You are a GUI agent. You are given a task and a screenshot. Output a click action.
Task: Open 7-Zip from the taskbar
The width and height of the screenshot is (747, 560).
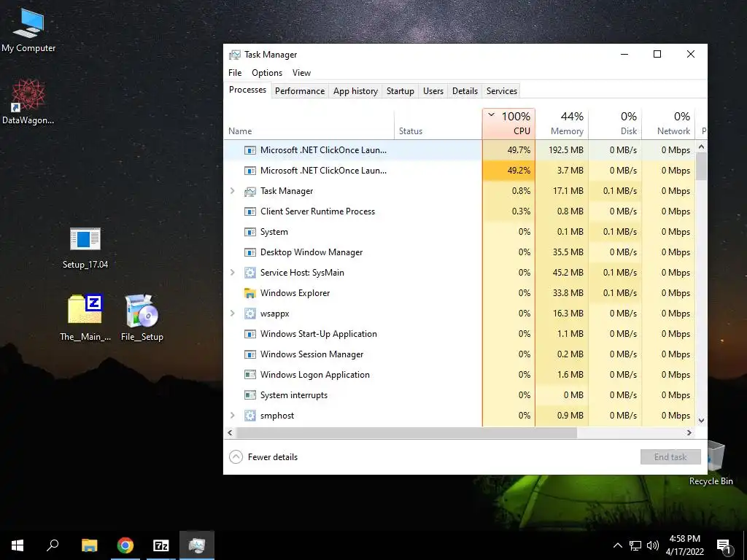coord(161,545)
